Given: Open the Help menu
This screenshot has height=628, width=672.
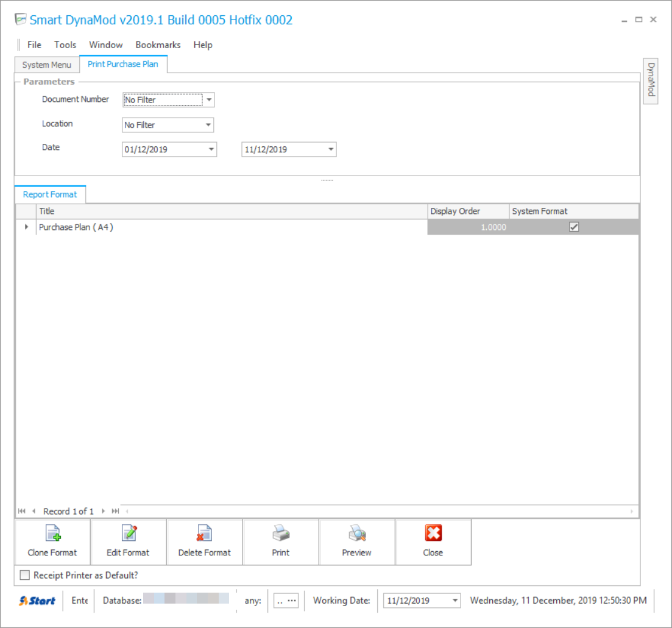Looking at the screenshot, I should pyautogui.click(x=203, y=45).
